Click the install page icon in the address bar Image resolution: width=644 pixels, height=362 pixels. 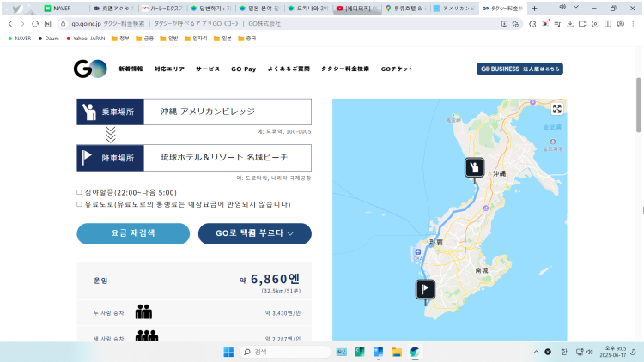coord(504,24)
